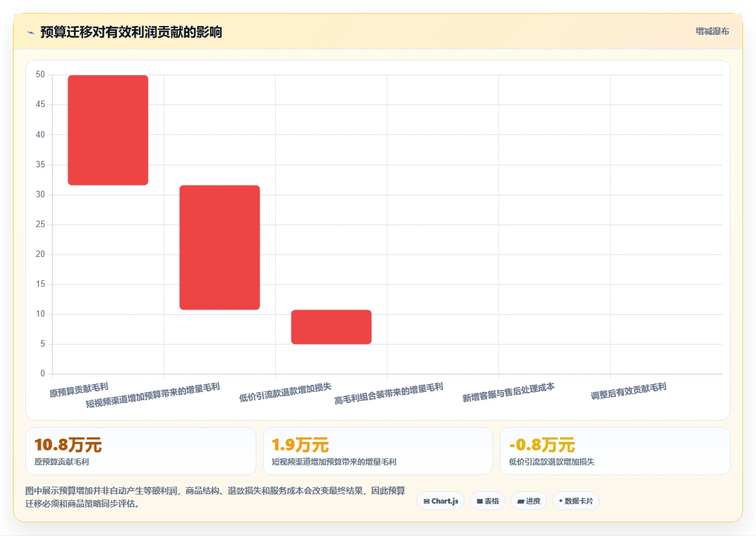Click the red bar for 低价引流款退款增加损失

(331, 327)
